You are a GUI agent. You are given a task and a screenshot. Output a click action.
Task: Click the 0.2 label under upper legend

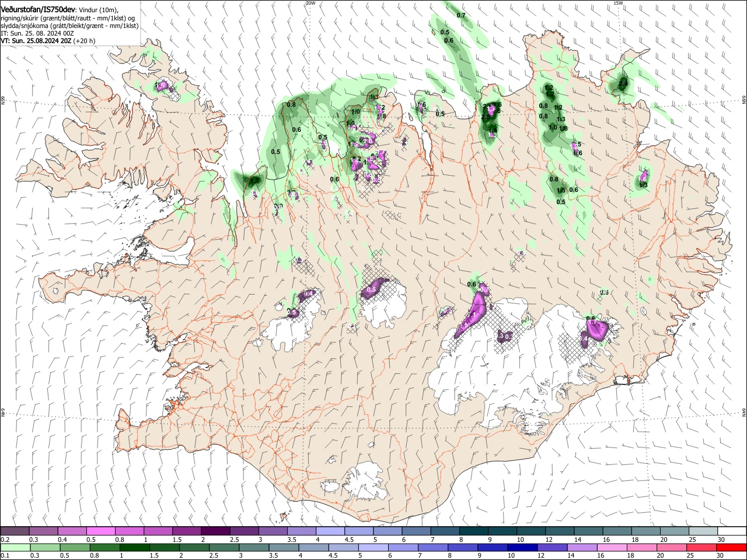(5, 540)
